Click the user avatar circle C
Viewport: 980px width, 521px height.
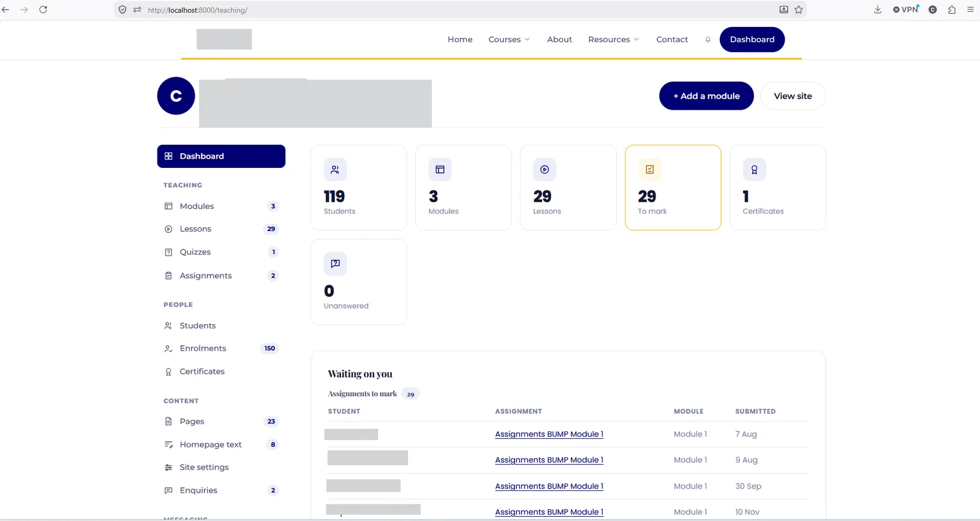tap(176, 96)
